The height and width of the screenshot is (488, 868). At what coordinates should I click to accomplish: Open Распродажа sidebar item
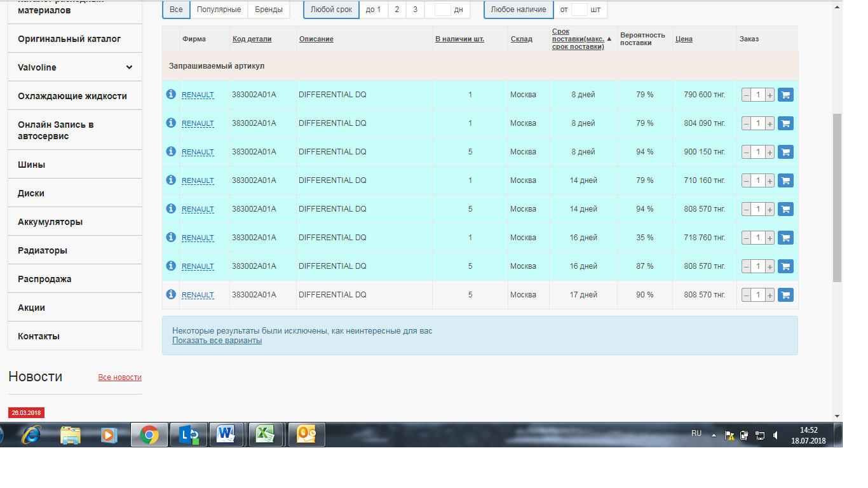75,279
